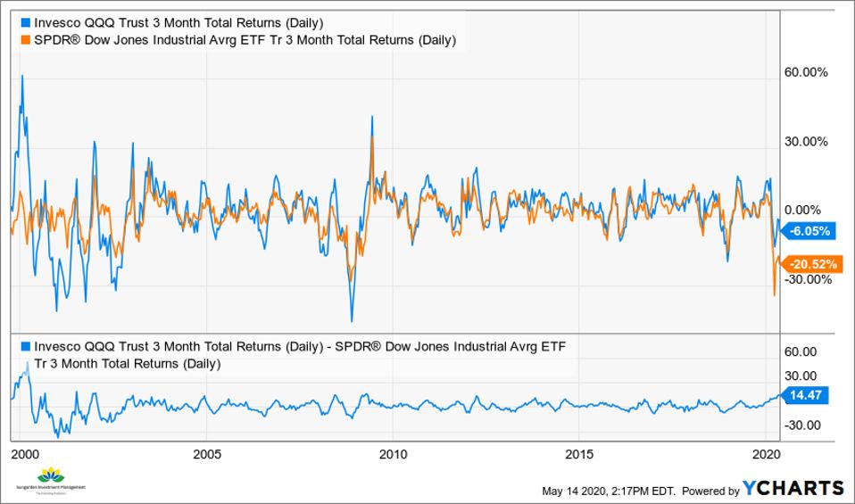Click the lower chart legend 'Tr 3 Month Total Returns (Daily)' line
Image resolution: width=855 pixels, height=504 pixels.
(x=128, y=364)
